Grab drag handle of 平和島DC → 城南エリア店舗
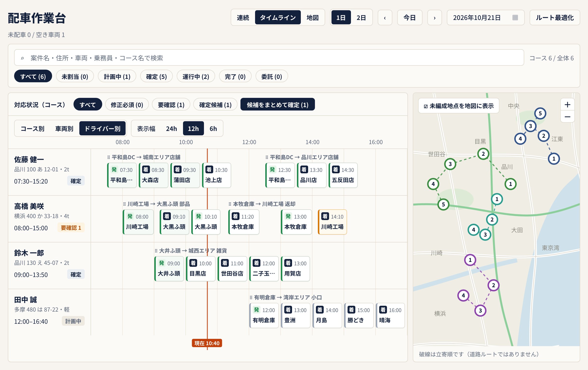 pos(109,157)
